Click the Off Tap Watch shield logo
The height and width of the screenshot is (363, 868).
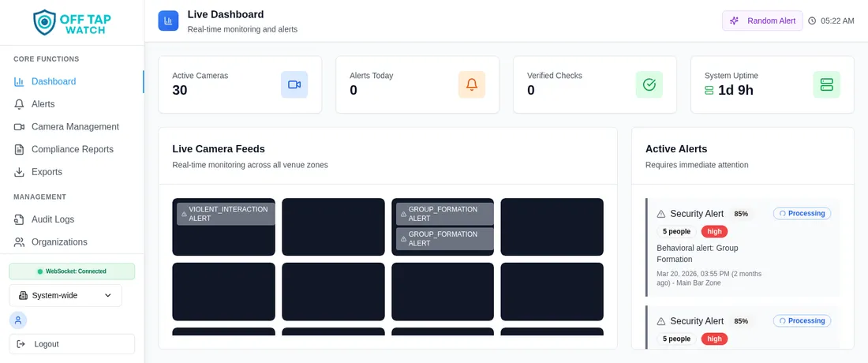coord(44,22)
